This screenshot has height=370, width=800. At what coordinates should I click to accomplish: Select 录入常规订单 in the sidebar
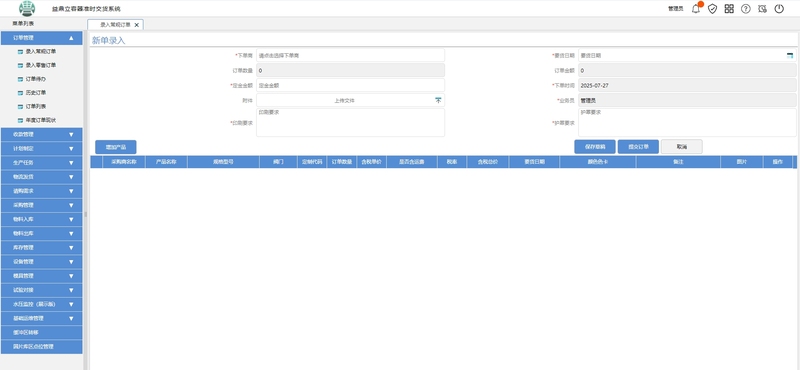click(41, 52)
